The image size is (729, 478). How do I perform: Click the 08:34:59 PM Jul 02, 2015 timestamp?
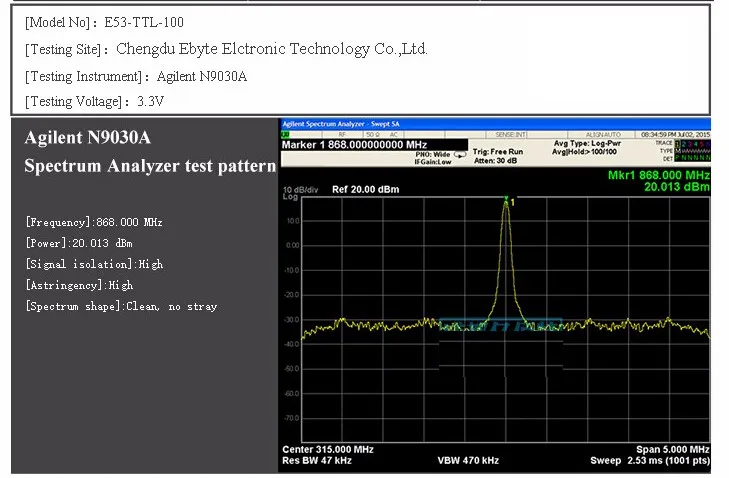tap(675, 134)
